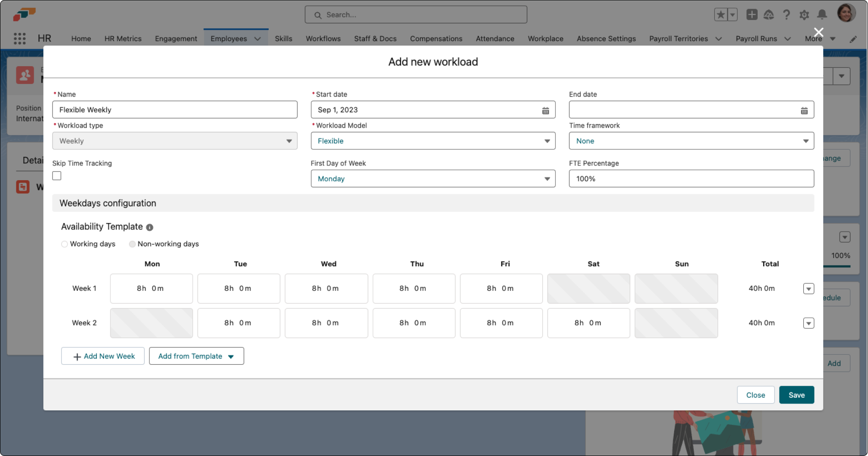
Task: Open the End date calendar picker icon
Action: point(804,110)
